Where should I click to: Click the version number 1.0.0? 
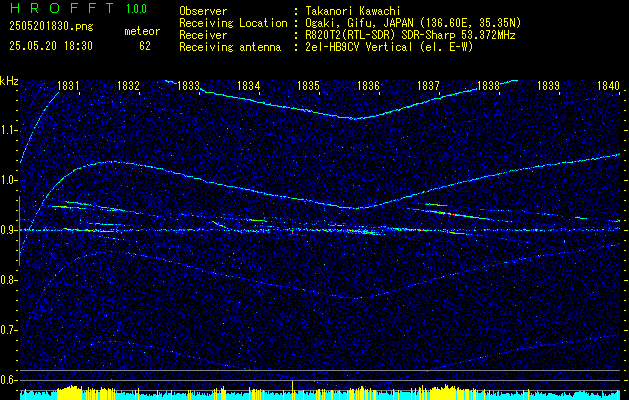136,9
